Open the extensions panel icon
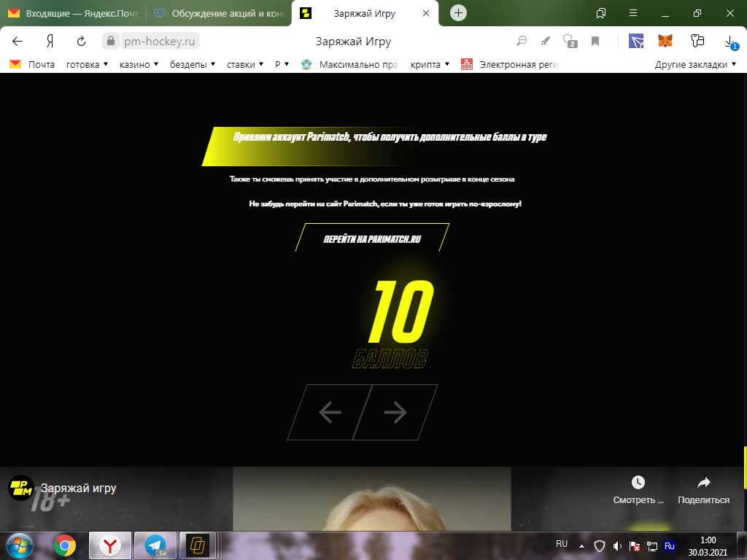The image size is (747, 560). click(x=697, y=41)
